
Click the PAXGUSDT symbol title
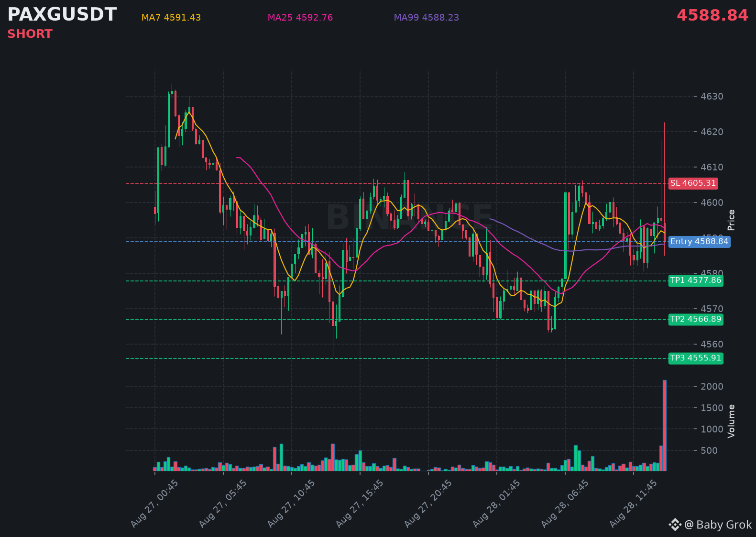62,15
